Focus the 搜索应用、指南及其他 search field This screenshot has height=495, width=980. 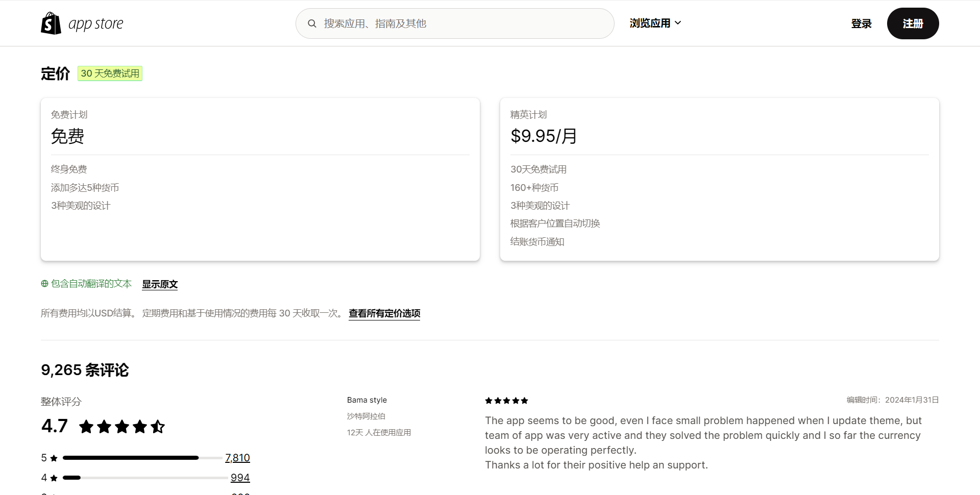tap(459, 23)
